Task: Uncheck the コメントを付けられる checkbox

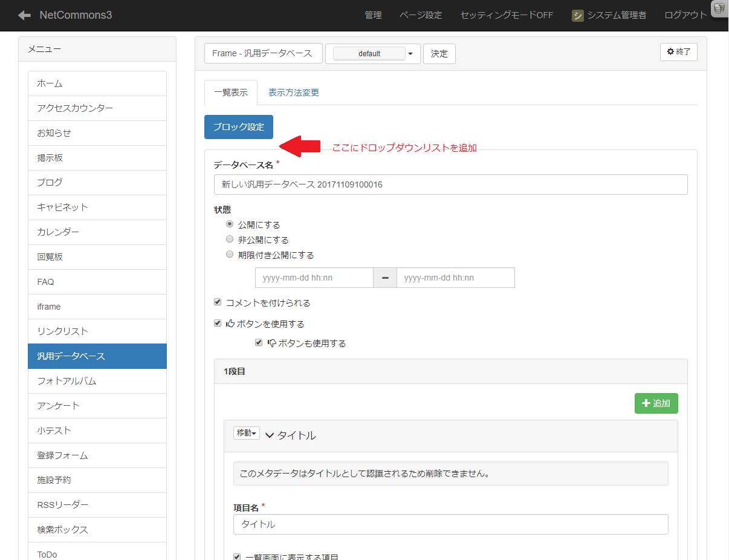Action: [218, 302]
